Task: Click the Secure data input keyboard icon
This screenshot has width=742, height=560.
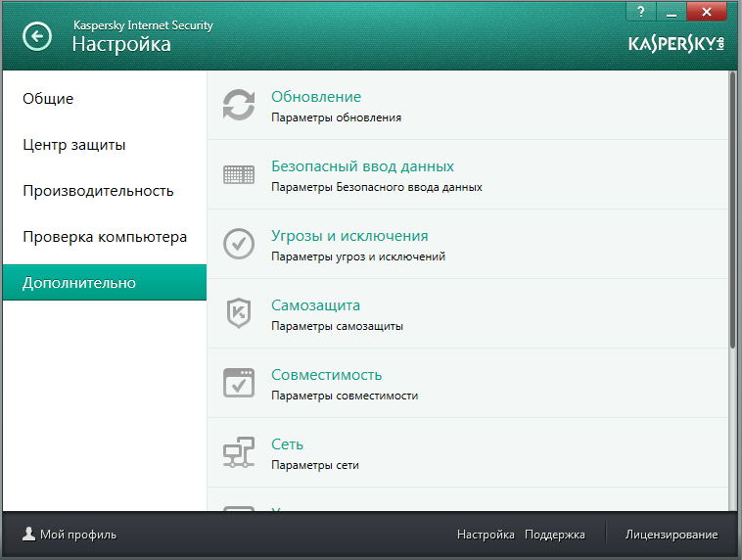Action: tap(239, 174)
